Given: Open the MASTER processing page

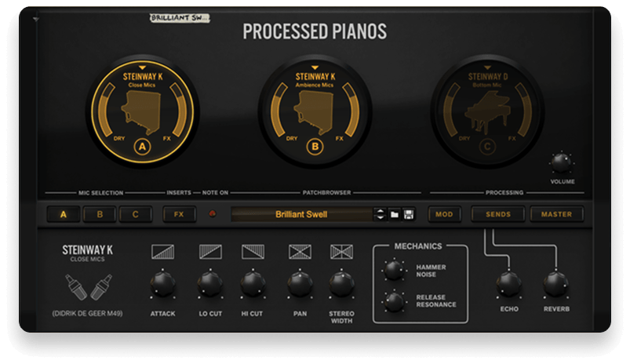Looking at the screenshot, I should (556, 214).
